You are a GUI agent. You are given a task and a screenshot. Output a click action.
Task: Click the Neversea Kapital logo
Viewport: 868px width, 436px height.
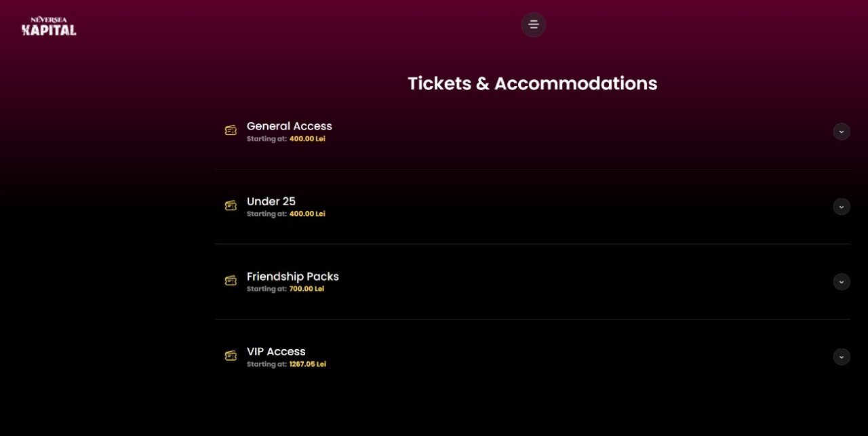(x=49, y=26)
